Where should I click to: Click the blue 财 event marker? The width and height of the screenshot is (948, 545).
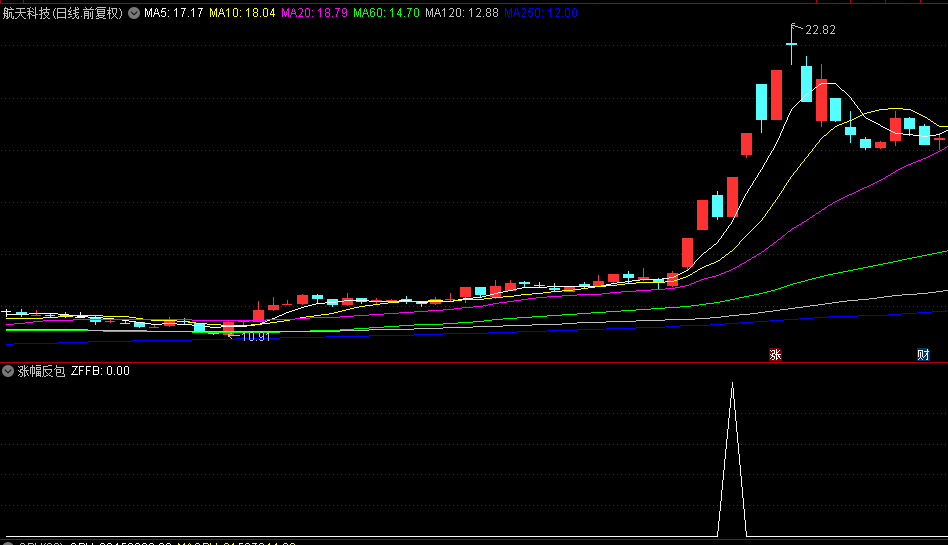click(x=923, y=355)
